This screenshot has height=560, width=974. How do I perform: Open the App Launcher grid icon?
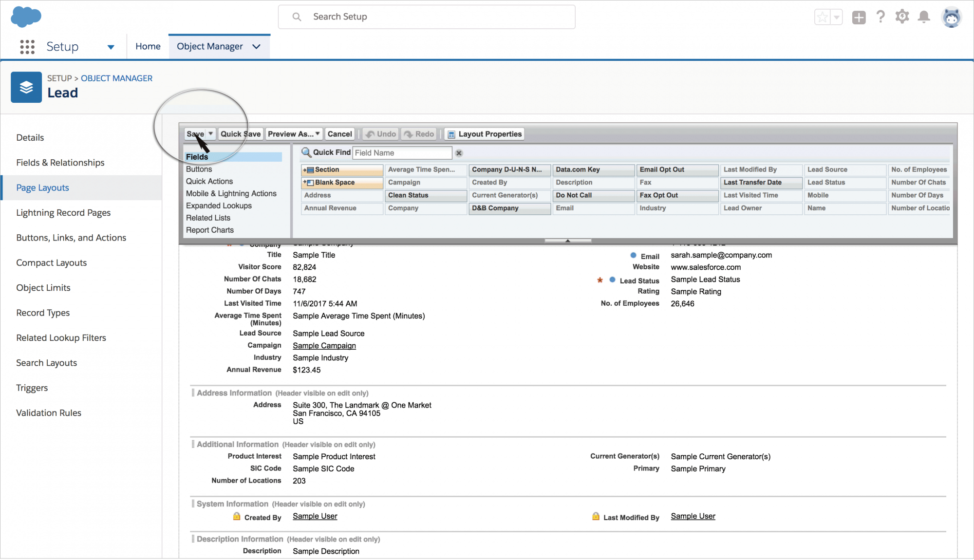click(x=27, y=47)
